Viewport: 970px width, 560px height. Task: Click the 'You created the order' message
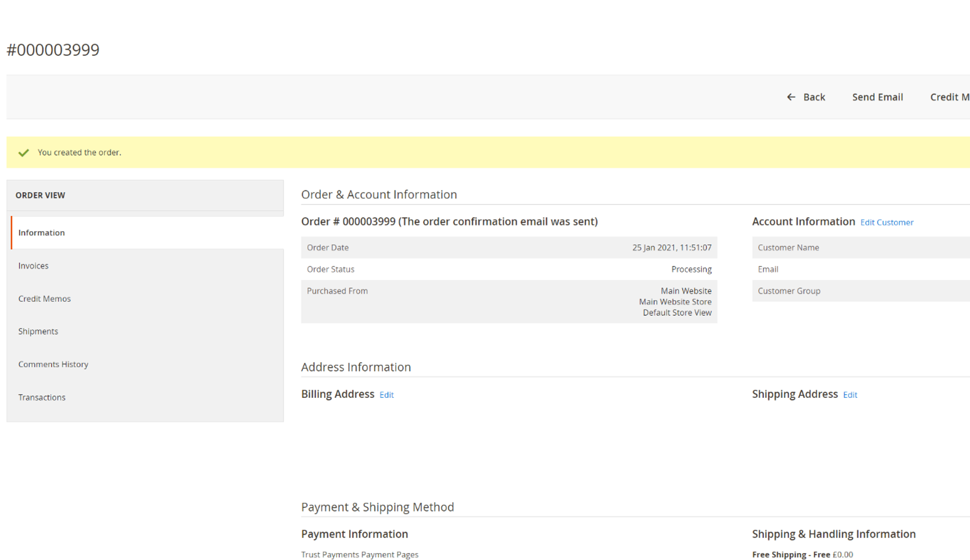tap(79, 152)
